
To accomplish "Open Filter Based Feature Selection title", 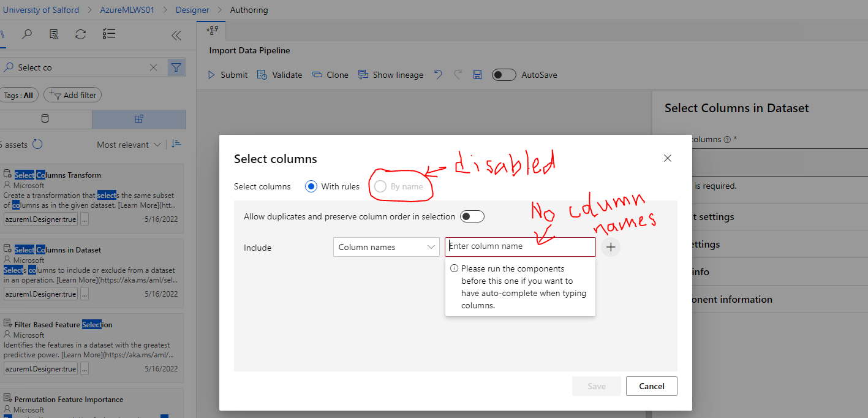I will click(x=64, y=324).
